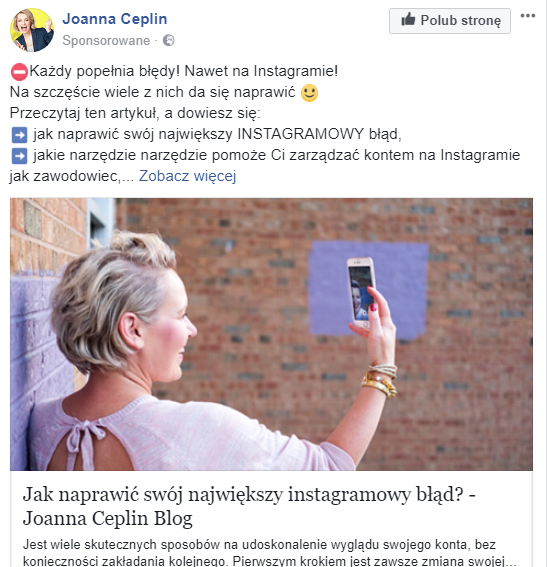
Task: Click thumbs-up icon in Polub stronę
Action: (x=408, y=20)
